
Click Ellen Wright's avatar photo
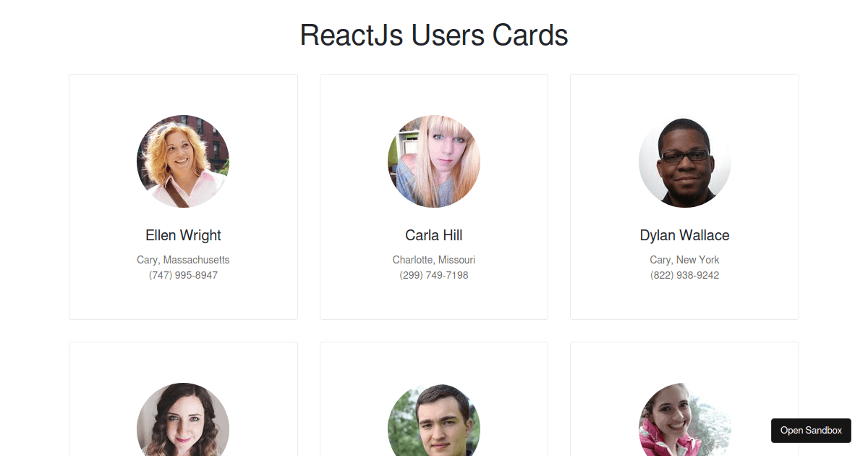pyautogui.click(x=183, y=161)
